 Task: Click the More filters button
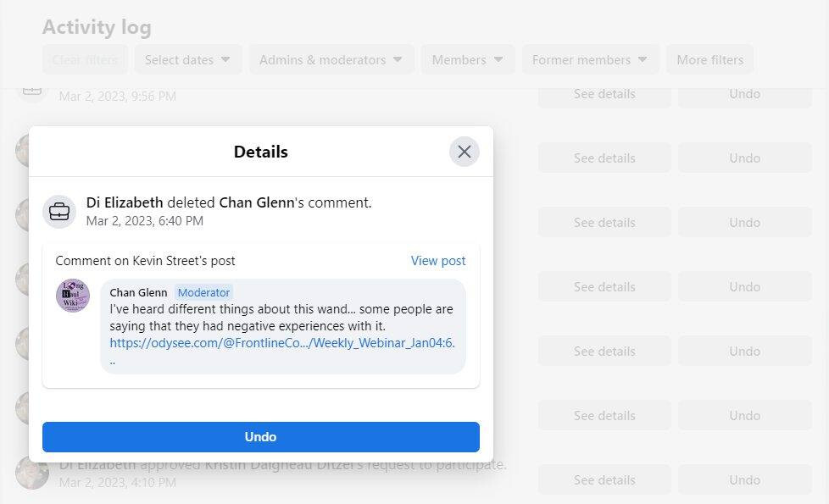pos(709,60)
